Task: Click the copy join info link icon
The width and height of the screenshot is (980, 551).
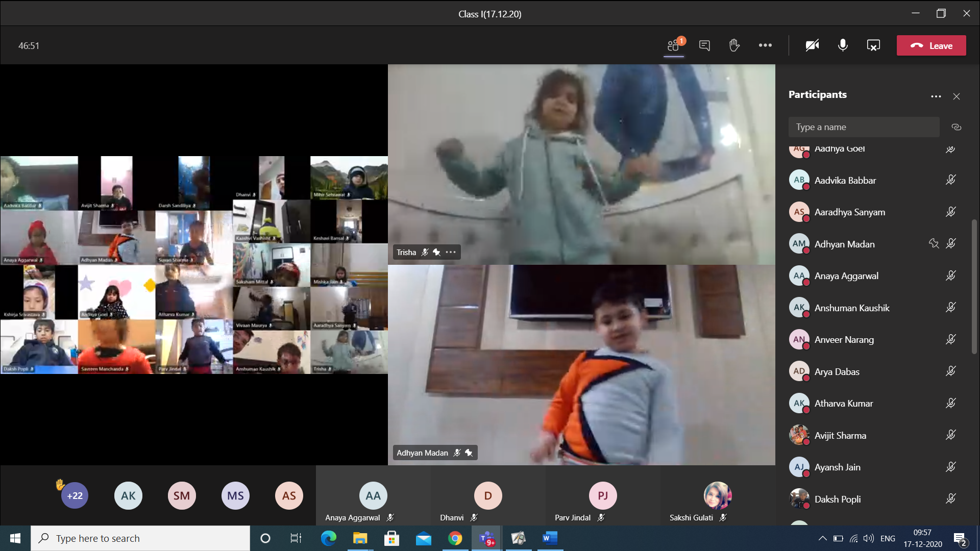Action: click(x=957, y=127)
